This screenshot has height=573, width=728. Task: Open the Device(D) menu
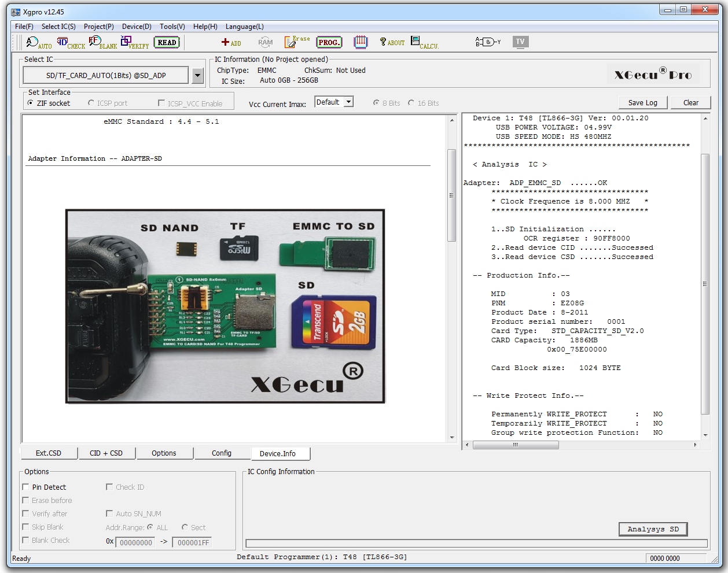pyautogui.click(x=137, y=27)
